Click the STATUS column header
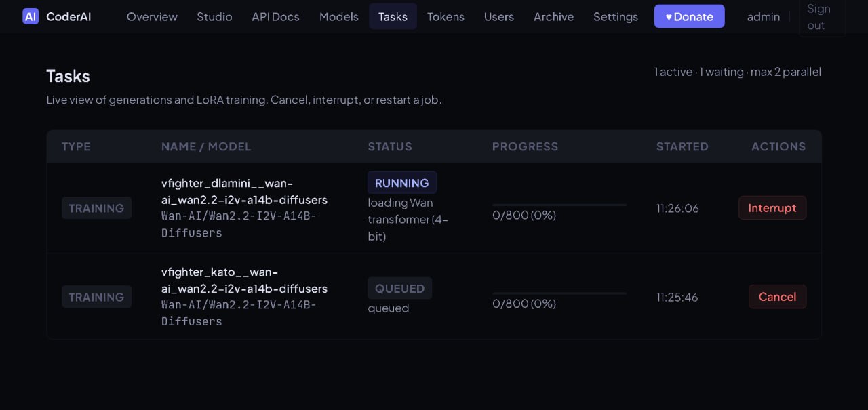 click(x=390, y=146)
